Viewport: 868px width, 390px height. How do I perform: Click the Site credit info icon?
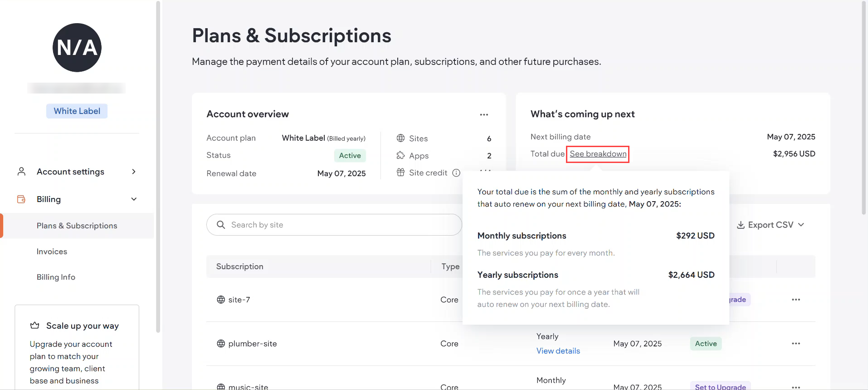click(x=456, y=173)
